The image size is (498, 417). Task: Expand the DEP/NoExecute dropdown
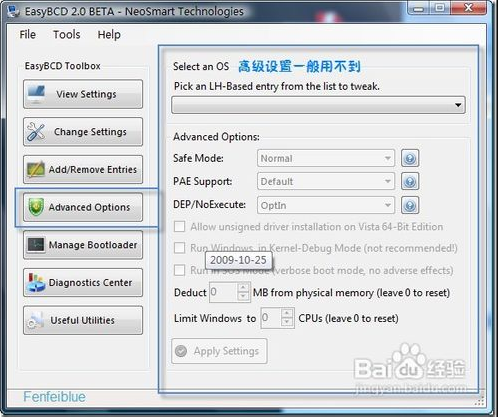coord(326,205)
